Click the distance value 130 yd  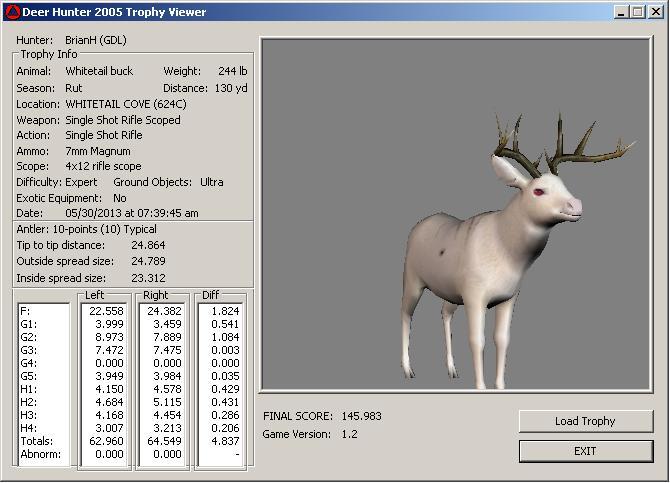pos(231,88)
